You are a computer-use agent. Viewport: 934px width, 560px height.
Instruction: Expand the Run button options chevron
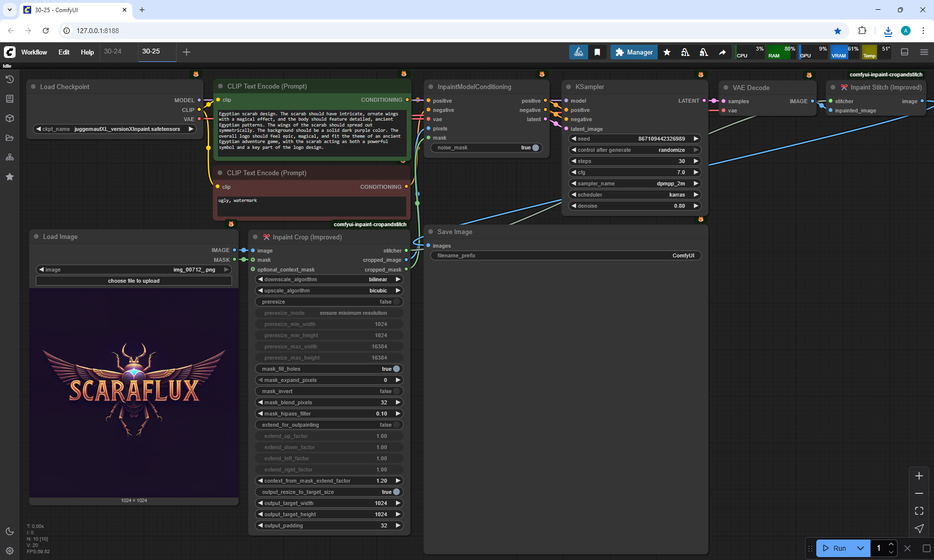click(860, 548)
